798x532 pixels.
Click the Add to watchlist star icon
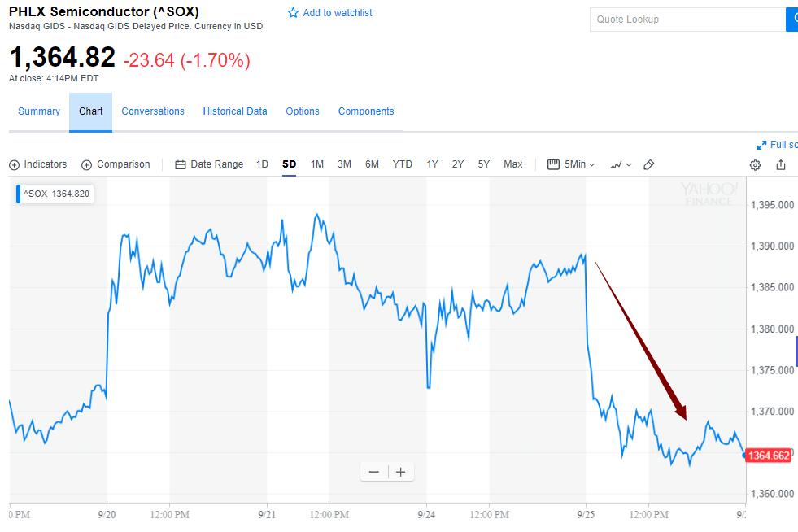pyautogui.click(x=293, y=13)
